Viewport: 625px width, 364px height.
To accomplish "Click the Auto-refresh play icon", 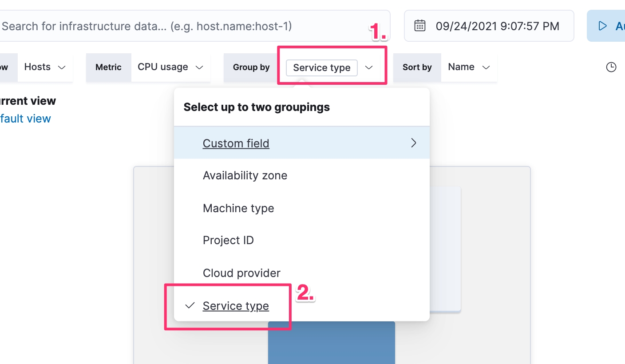I will [x=602, y=26].
